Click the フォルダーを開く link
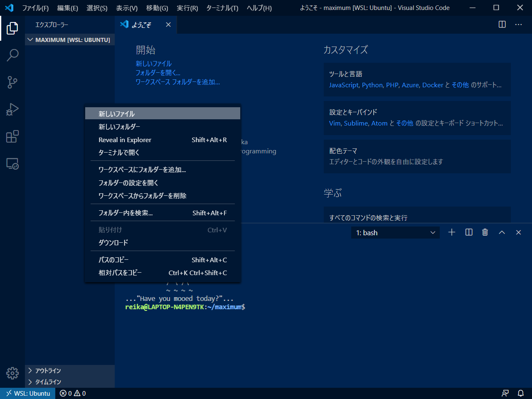The width and height of the screenshot is (532, 399). coord(158,73)
